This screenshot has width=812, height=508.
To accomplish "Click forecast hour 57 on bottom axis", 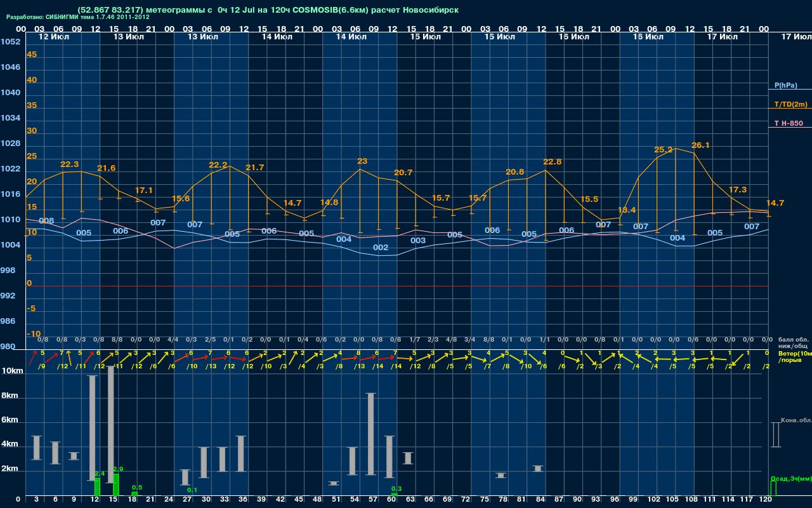I will point(372,500).
